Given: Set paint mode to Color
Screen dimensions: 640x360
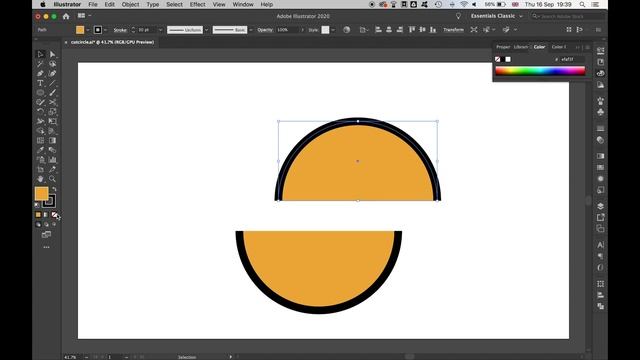Looking at the screenshot, I should [x=38, y=215].
